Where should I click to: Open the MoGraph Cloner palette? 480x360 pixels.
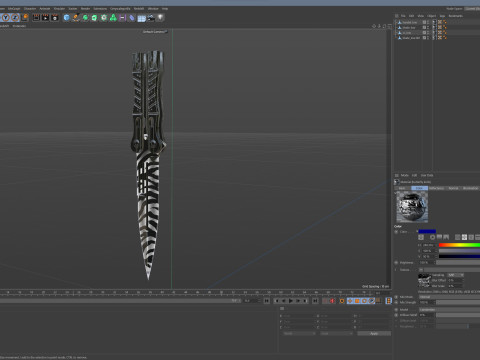[x=104, y=18]
